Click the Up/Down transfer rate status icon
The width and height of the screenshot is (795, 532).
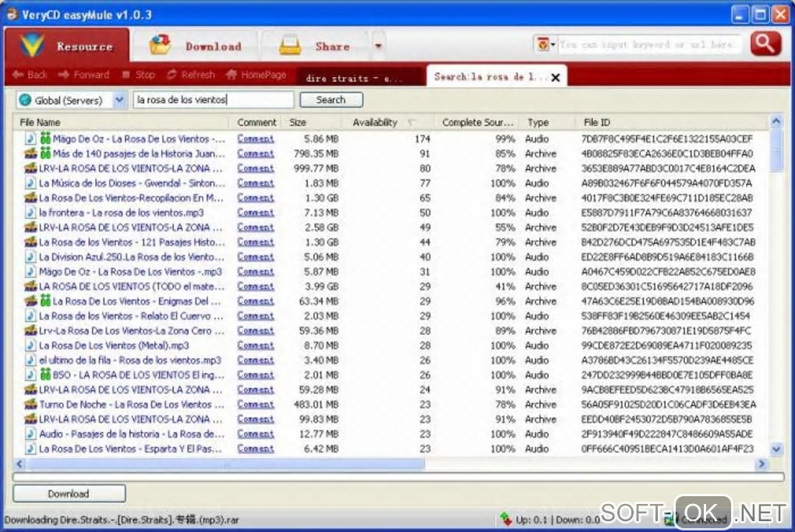coord(506,519)
